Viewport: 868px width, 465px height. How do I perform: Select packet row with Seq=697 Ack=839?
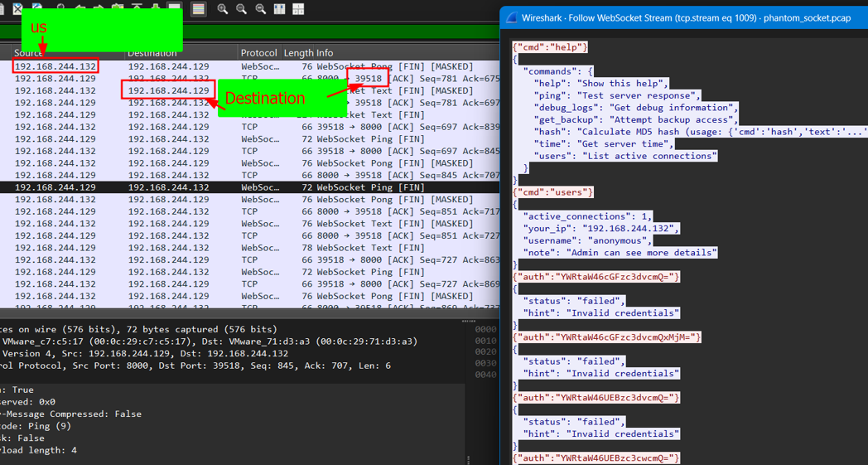point(249,127)
